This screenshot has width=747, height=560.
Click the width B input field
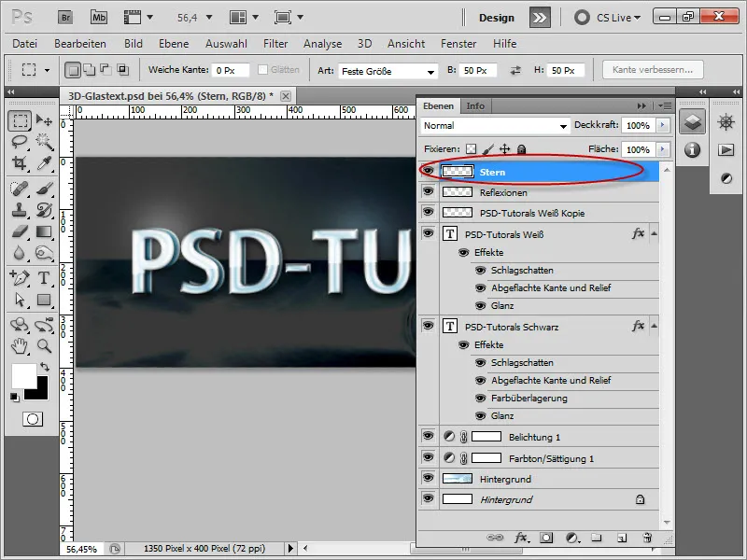tap(478, 71)
